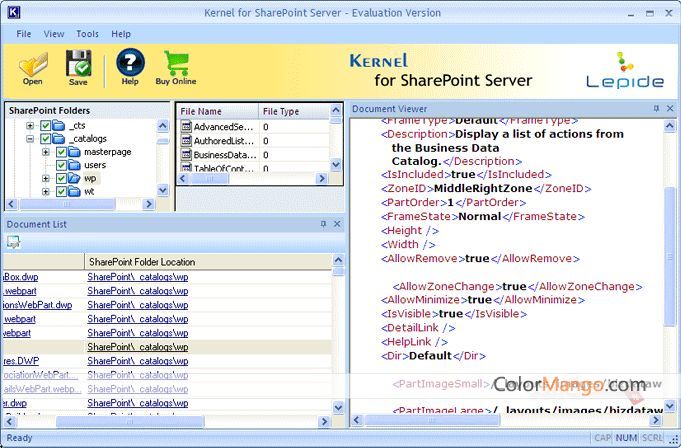Click the _cts folder icon
Viewport: 681px width, 448px height.
[59, 125]
